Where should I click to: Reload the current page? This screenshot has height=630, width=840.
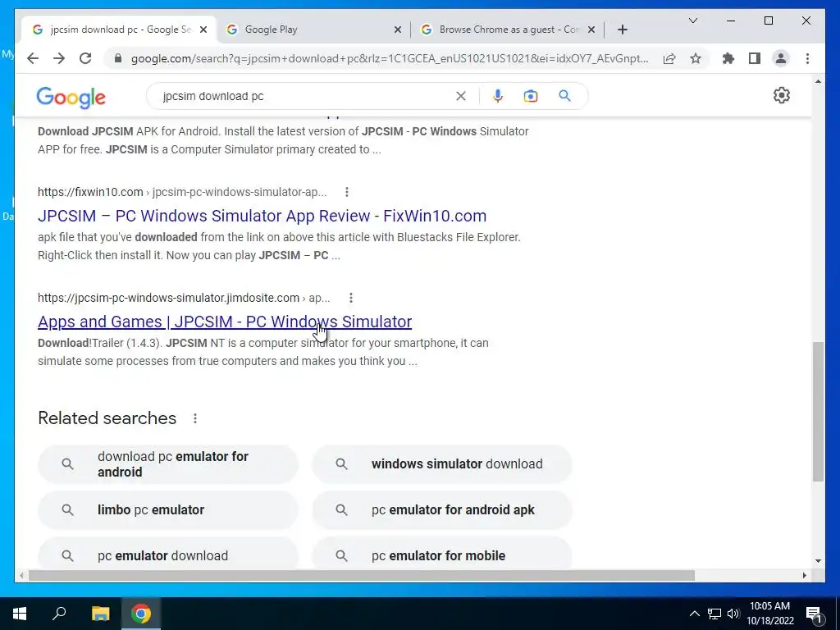click(85, 58)
